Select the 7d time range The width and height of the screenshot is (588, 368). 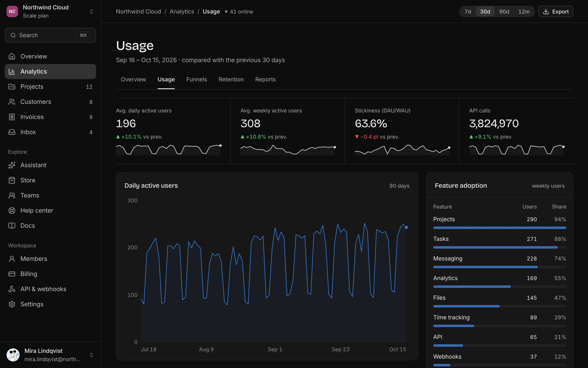click(x=468, y=11)
